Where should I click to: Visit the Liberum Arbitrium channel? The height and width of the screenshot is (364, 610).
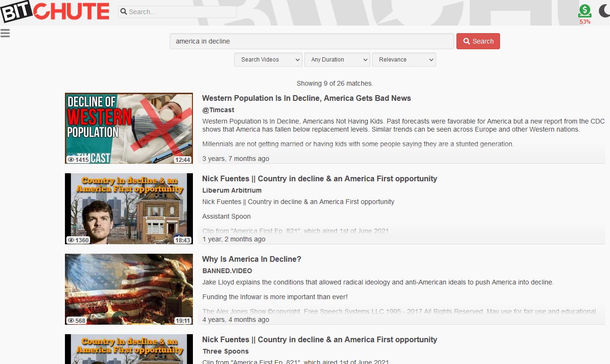pos(232,190)
